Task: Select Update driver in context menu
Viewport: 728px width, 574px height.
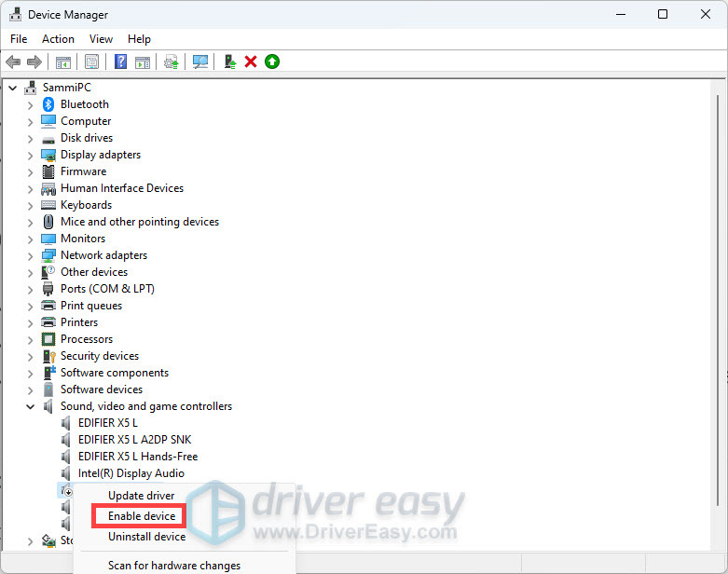Action: (x=141, y=496)
